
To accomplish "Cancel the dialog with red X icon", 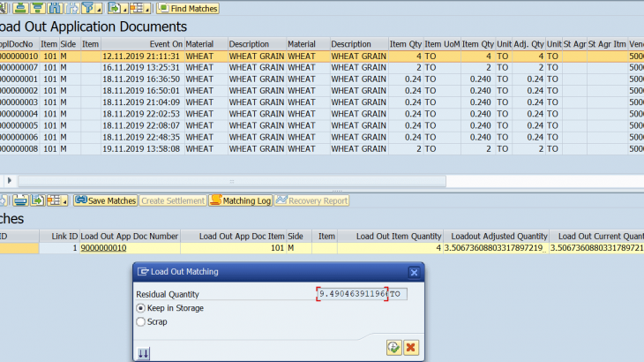I will (x=411, y=348).
